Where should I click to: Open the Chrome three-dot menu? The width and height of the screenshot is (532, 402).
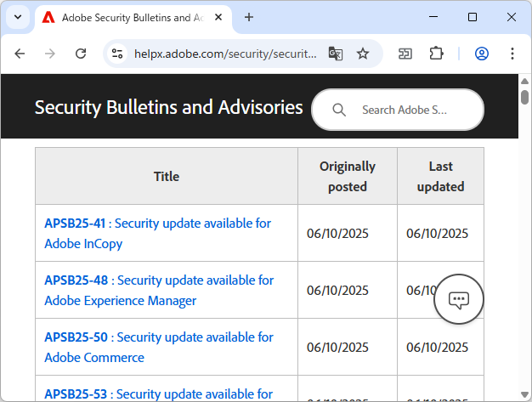(512, 54)
